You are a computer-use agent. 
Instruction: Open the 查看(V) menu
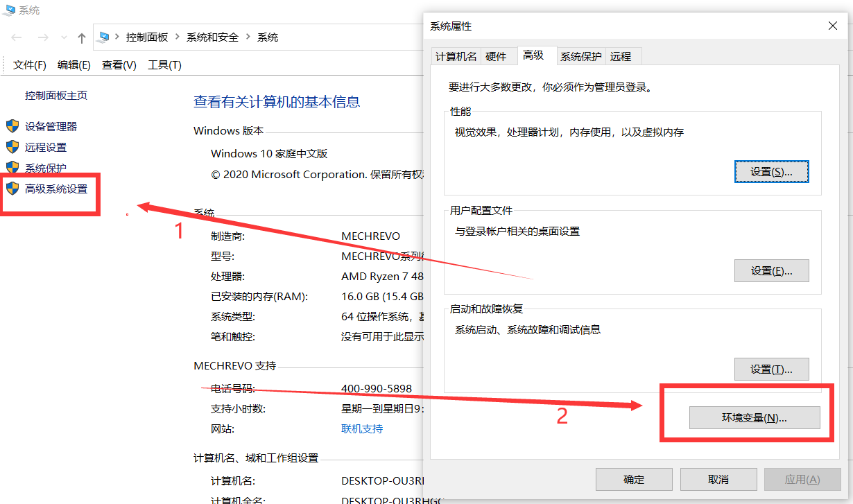(119, 64)
